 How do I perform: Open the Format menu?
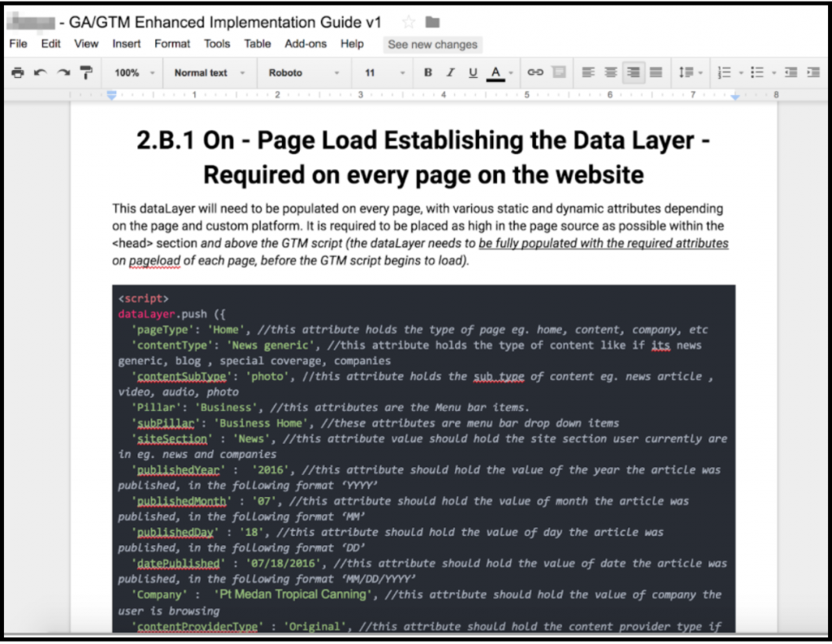tap(172, 44)
